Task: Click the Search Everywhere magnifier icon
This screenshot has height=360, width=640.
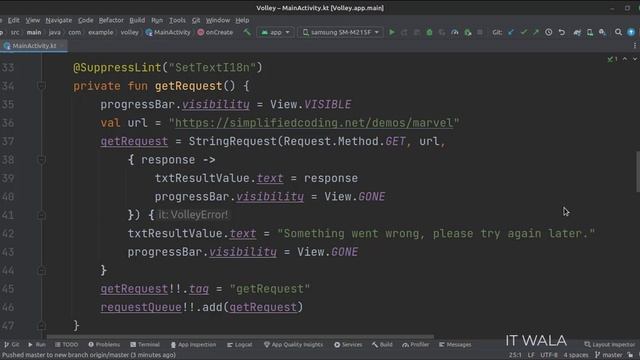Action: [x=618, y=32]
